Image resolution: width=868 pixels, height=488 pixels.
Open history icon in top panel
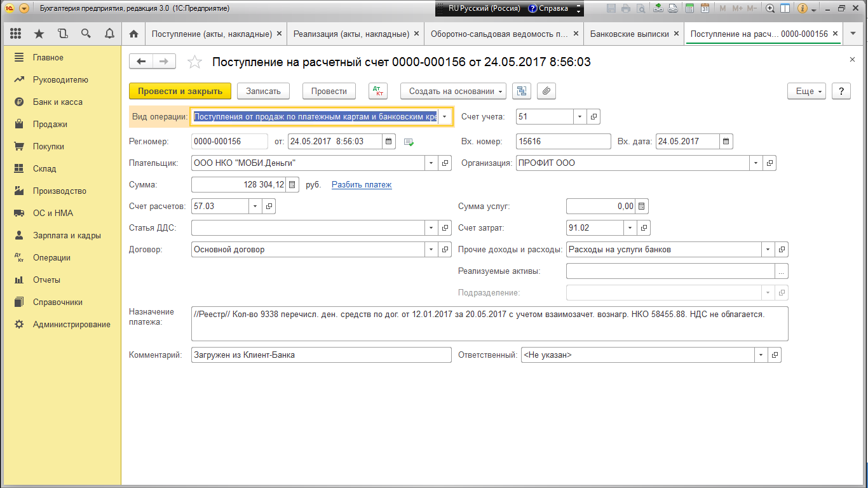[x=62, y=34]
